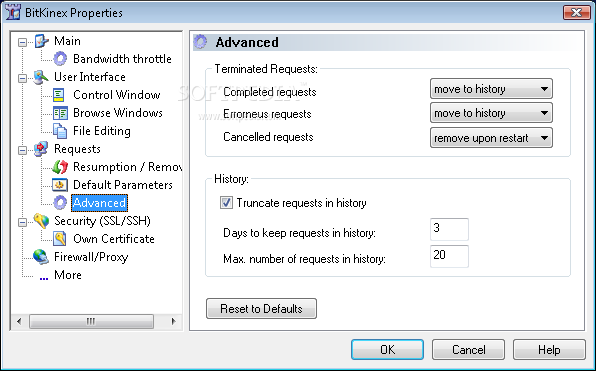Click the Bandwidth throttle gear icon
The image size is (596, 371).
(x=60, y=59)
